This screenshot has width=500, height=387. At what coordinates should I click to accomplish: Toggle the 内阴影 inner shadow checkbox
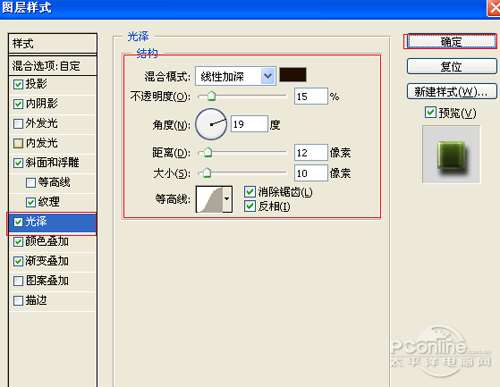[x=18, y=104]
